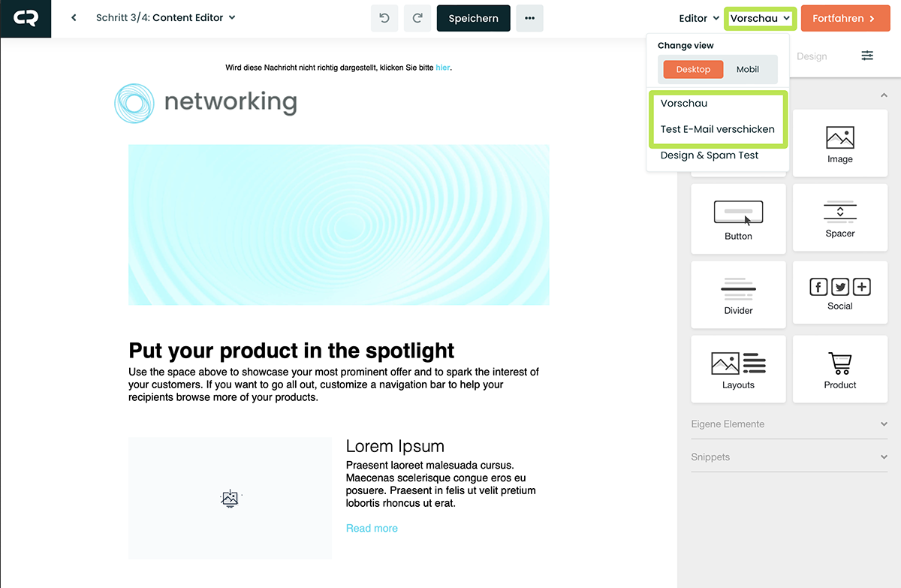Select the Product cart element
This screenshot has height=588, width=901.
[839, 369]
